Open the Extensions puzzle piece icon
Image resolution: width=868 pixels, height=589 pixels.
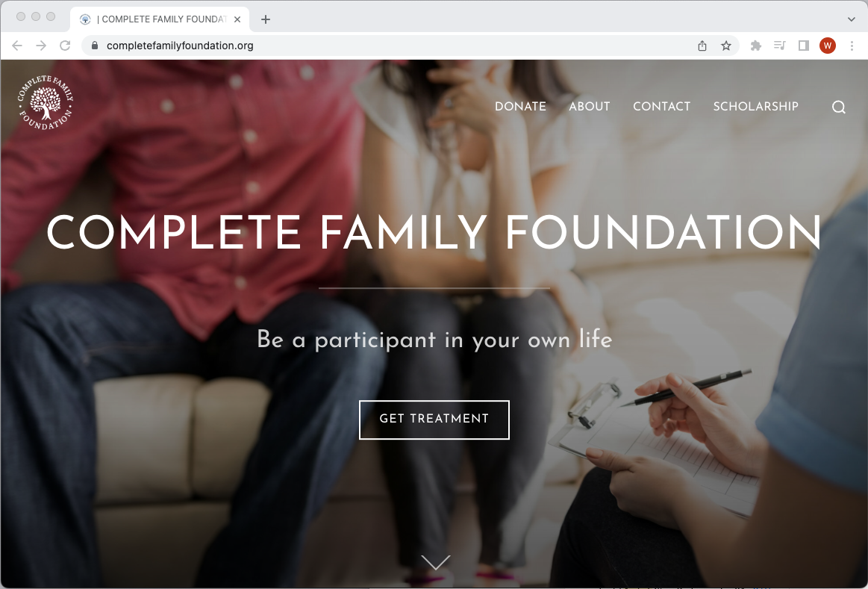point(755,46)
